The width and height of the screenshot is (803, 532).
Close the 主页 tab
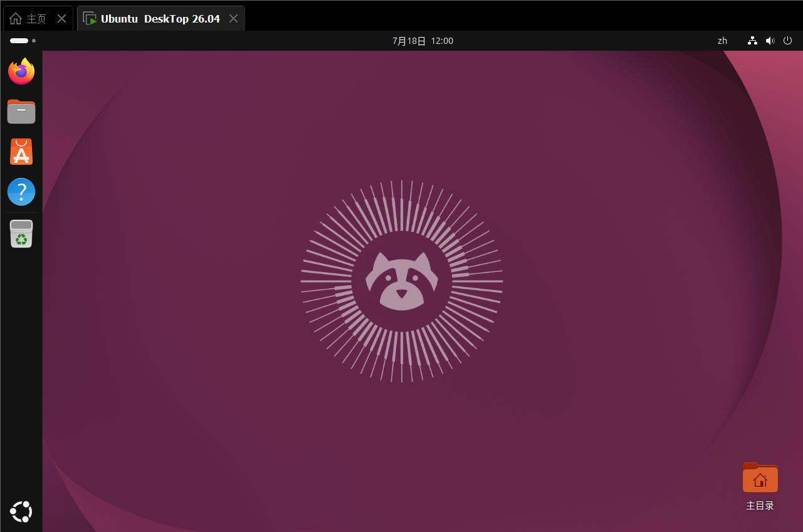61,19
